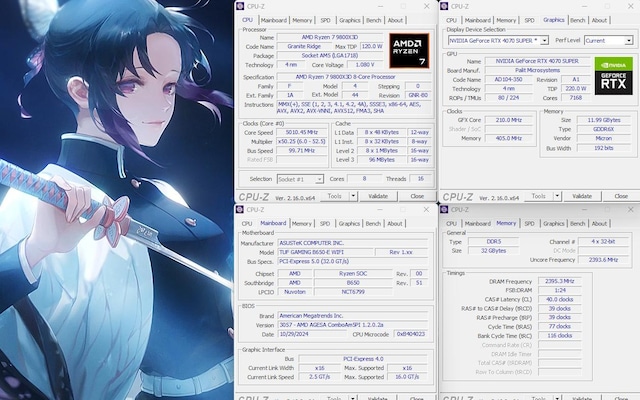This screenshot has width=640, height=400.
Task: Open the Display Device Selection dropdown
Action: pos(544,40)
